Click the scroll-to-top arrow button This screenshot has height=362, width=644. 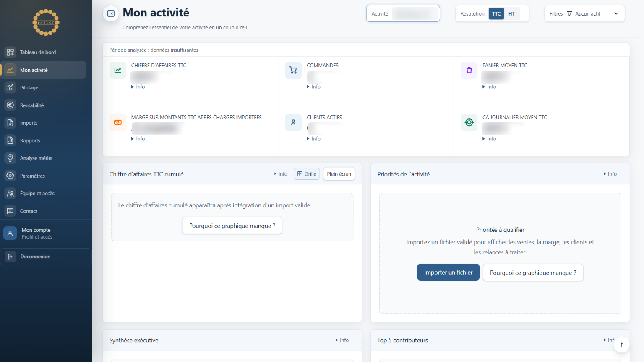[x=621, y=344]
